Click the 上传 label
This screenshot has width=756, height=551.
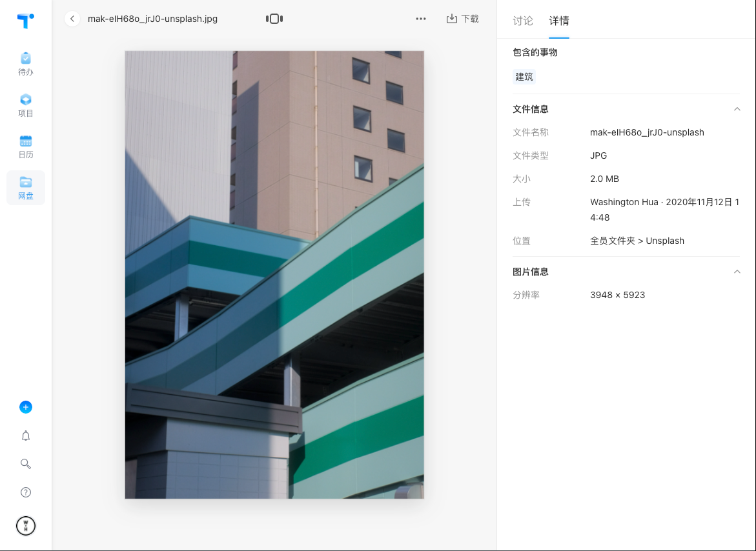pyautogui.click(x=522, y=202)
